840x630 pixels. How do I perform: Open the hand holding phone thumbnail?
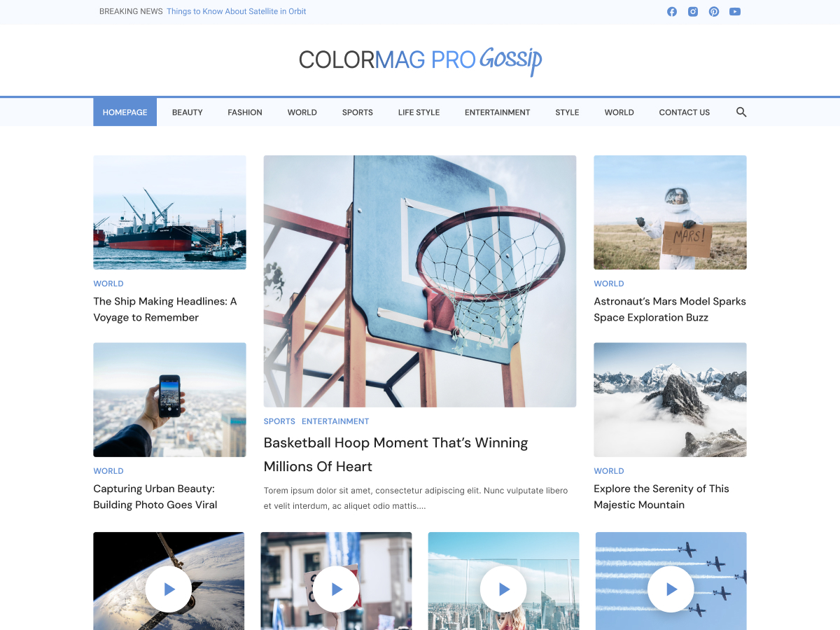(169, 400)
